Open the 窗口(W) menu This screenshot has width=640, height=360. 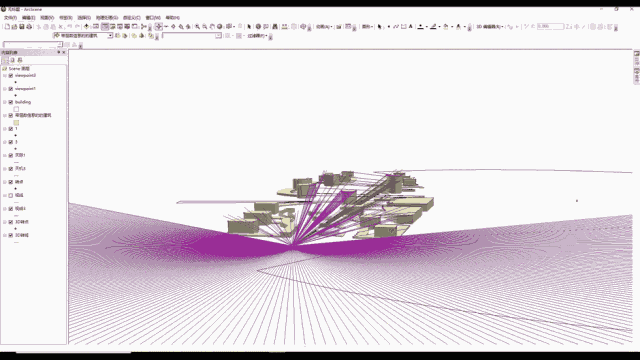pos(153,18)
